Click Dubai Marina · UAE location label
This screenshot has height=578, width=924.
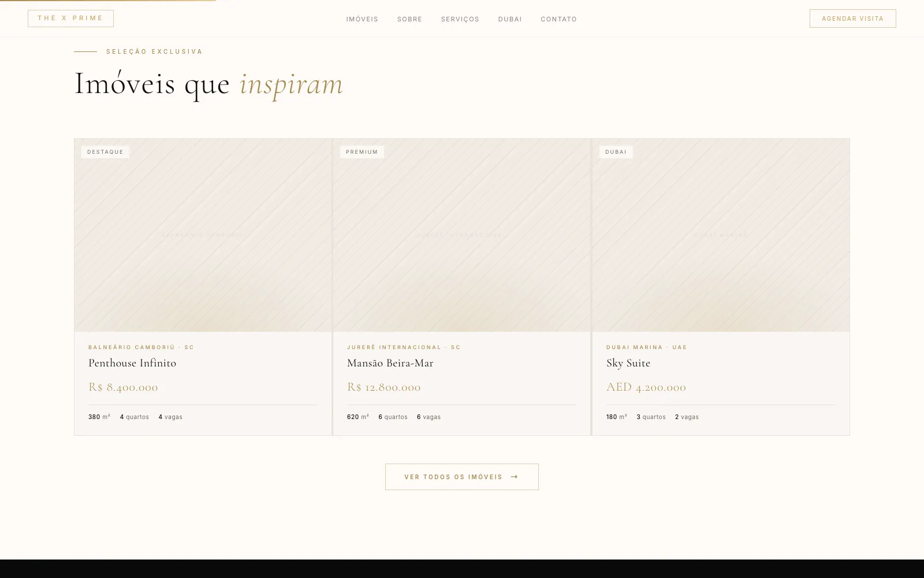(647, 347)
